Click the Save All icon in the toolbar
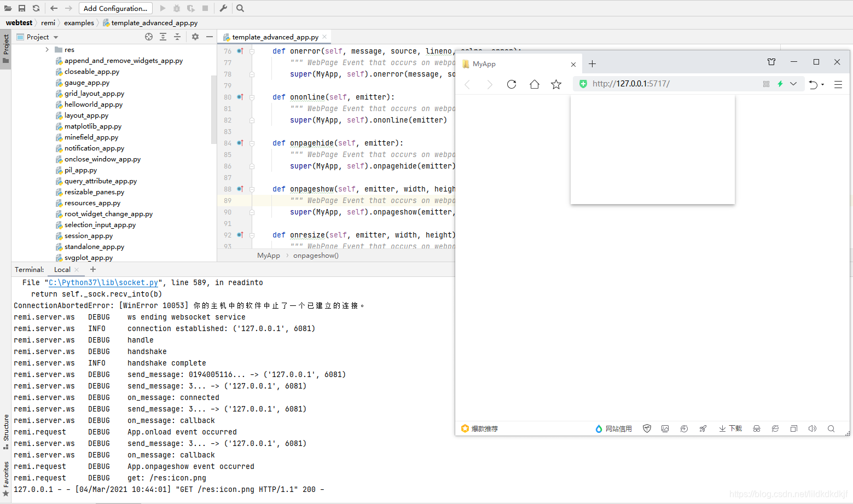The image size is (853, 504). 21,8
